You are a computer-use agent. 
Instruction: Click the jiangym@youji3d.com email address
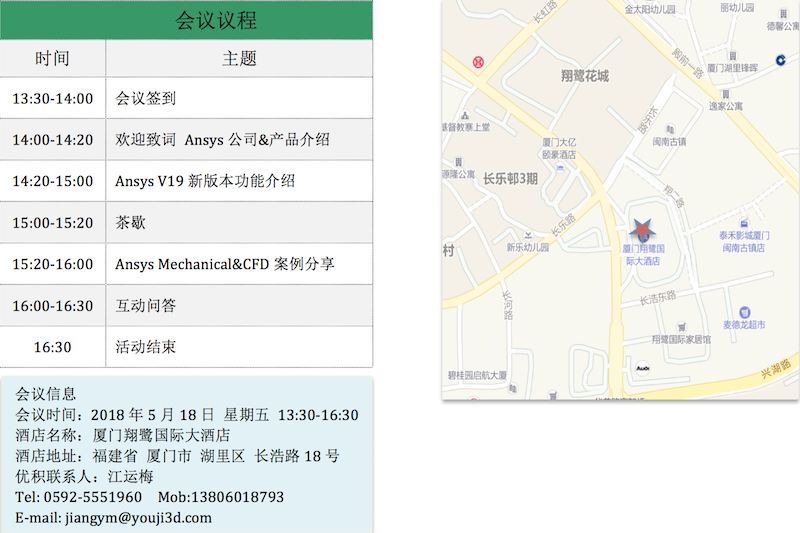coord(138,518)
